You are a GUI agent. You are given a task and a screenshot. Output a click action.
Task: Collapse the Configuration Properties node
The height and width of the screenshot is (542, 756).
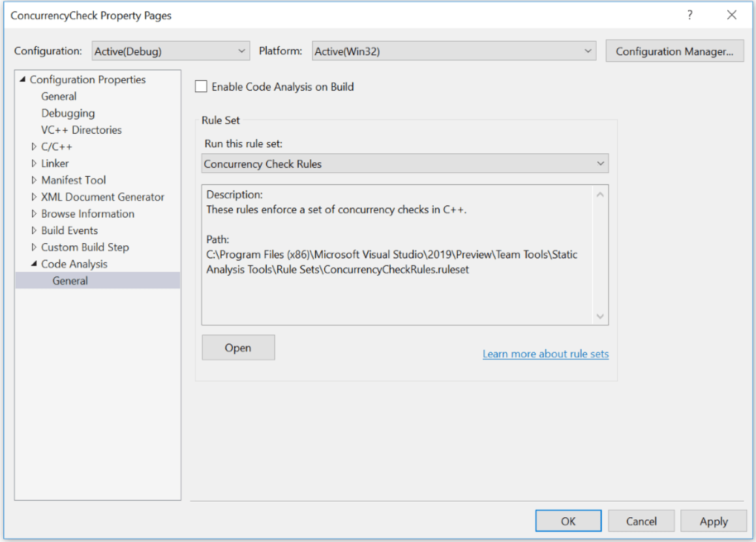pos(22,79)
